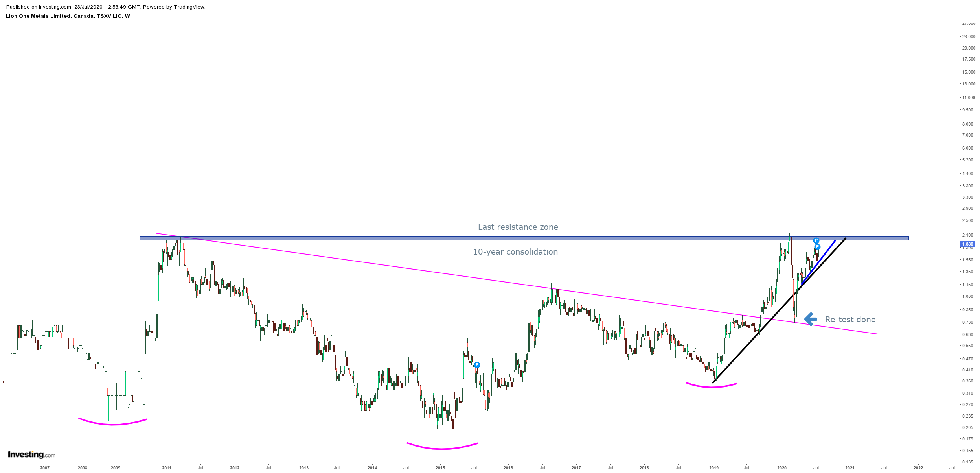
Task: Click the '10-year consolidation' text label
Action: (x=515, y=252)
